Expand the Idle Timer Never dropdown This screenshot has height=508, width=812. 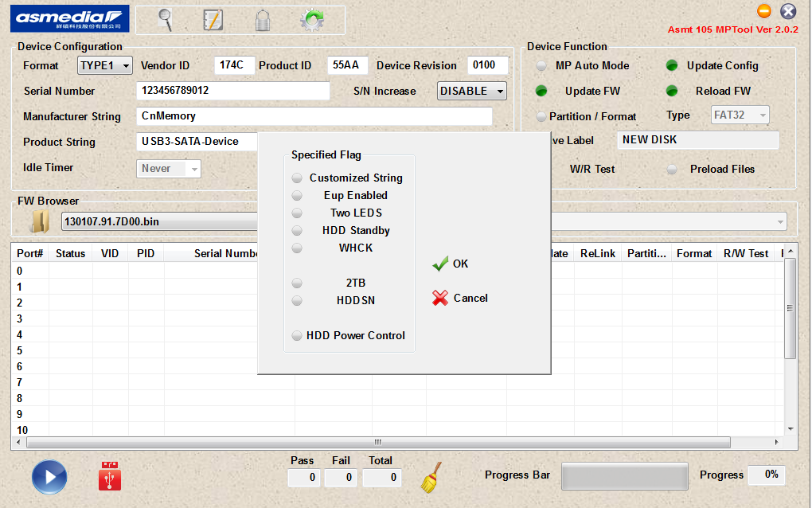tap(168, 169)
